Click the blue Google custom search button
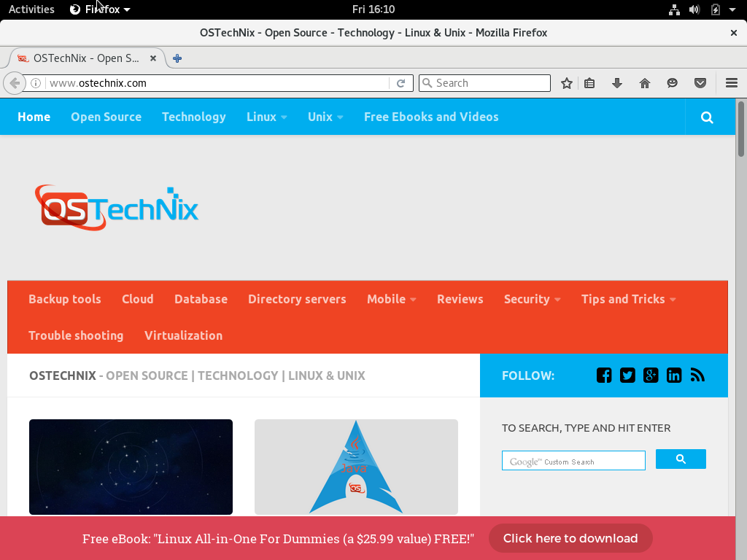The image size is (747, 560). (x=681, y=459)
